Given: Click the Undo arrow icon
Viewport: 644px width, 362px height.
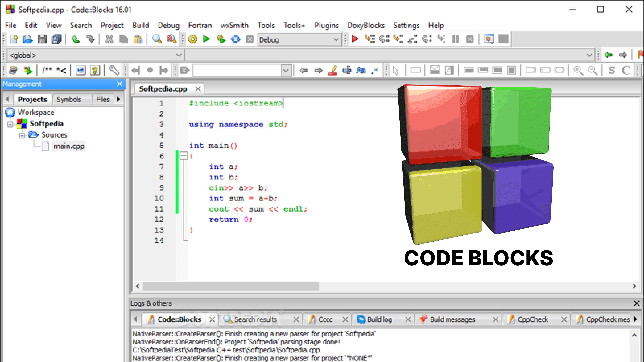Looking at the screenshot, I should point(76,39).
